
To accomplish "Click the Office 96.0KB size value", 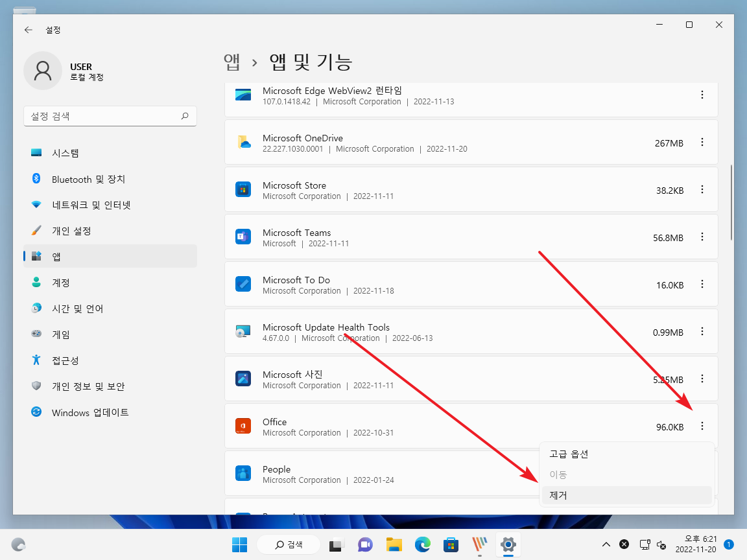I will (670, 427).
